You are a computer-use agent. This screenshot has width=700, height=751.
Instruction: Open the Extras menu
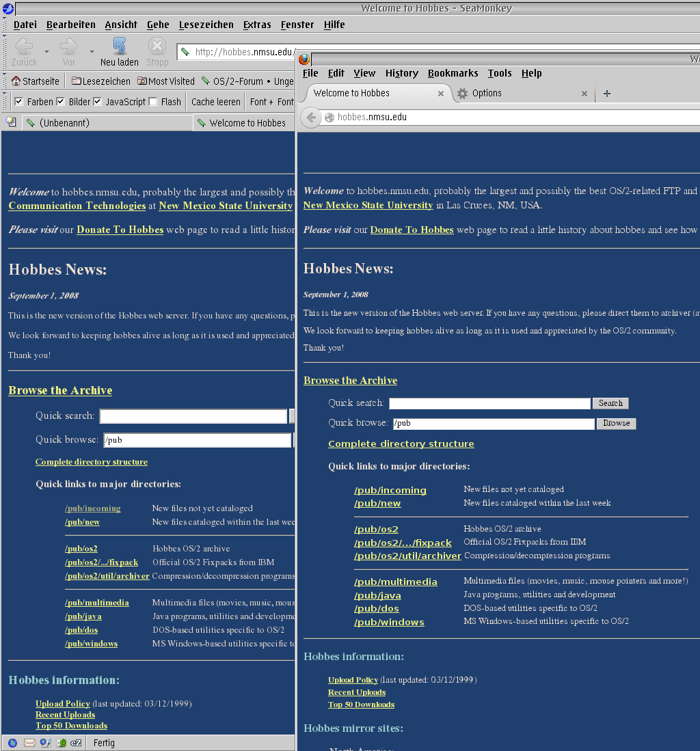click(257, 25)
